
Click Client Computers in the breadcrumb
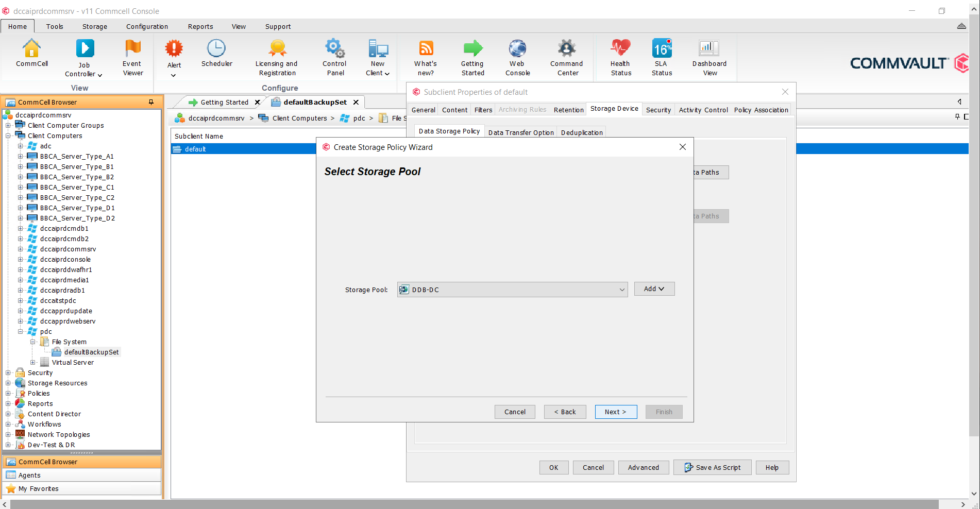click(x=299, y=118)
